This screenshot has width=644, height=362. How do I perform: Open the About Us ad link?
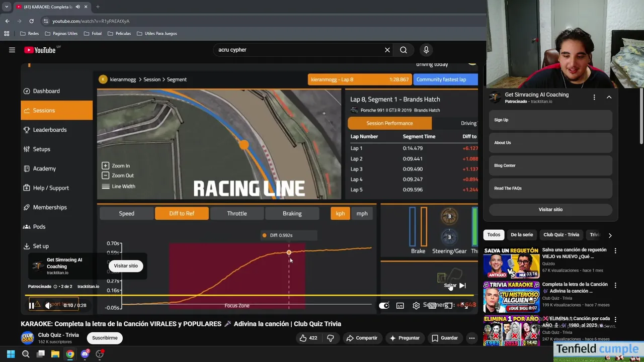point(550,143)
